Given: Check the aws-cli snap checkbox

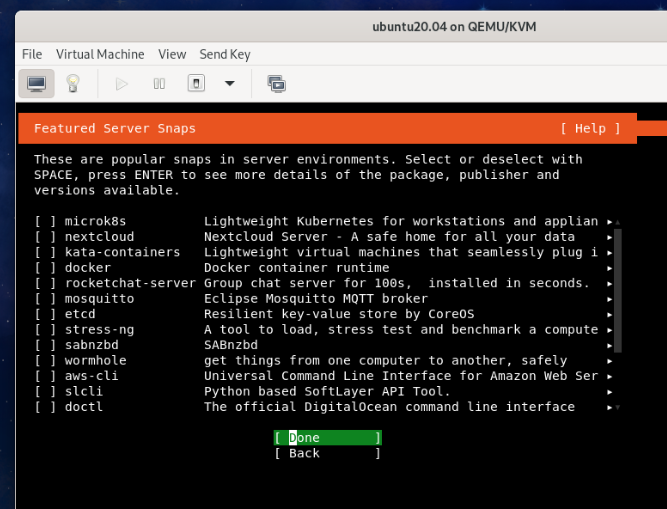Looking at the screenshot, I should (45, 376).
